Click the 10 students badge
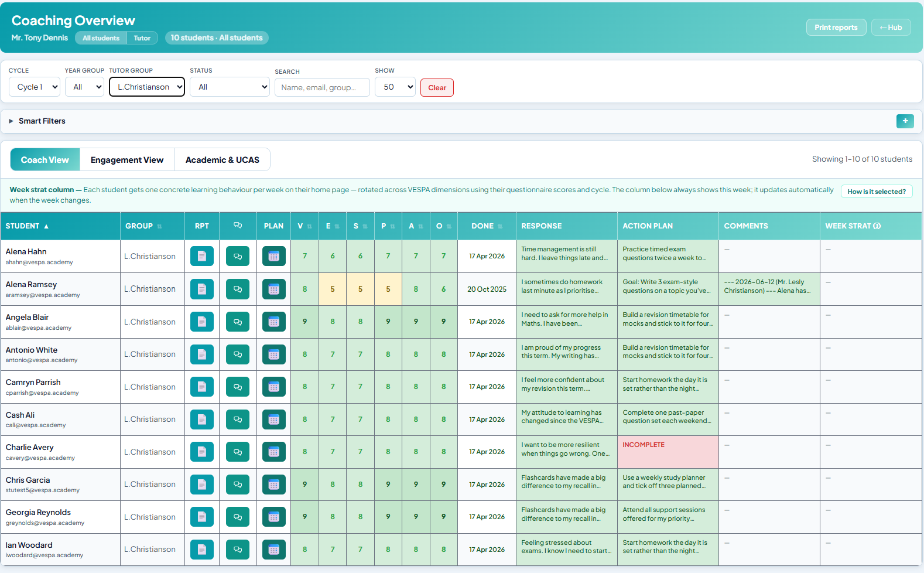The image size is (924, 573). (x=217, y=38)
